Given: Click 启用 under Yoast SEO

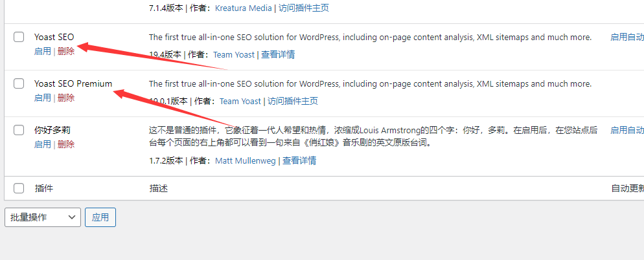Looking at the screenshot, I should point(43,51).
